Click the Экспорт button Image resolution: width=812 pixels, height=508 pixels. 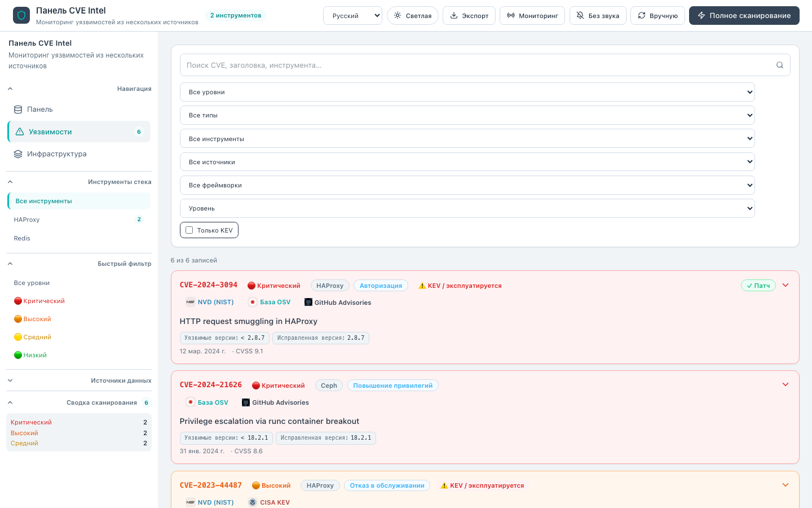[x=469, y=16]
